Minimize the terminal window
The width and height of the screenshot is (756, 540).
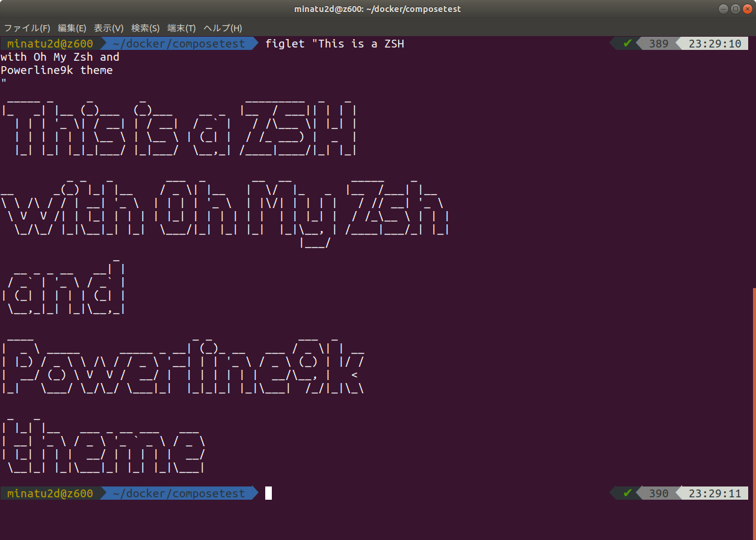click(x=724, y=9)
